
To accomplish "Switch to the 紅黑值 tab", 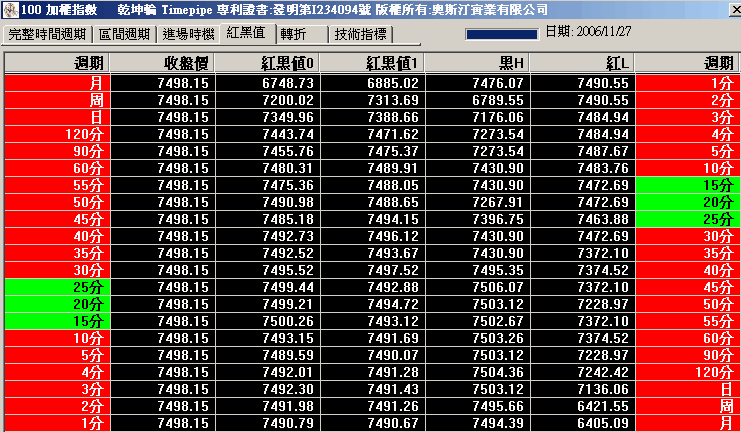I will [246, 33].
